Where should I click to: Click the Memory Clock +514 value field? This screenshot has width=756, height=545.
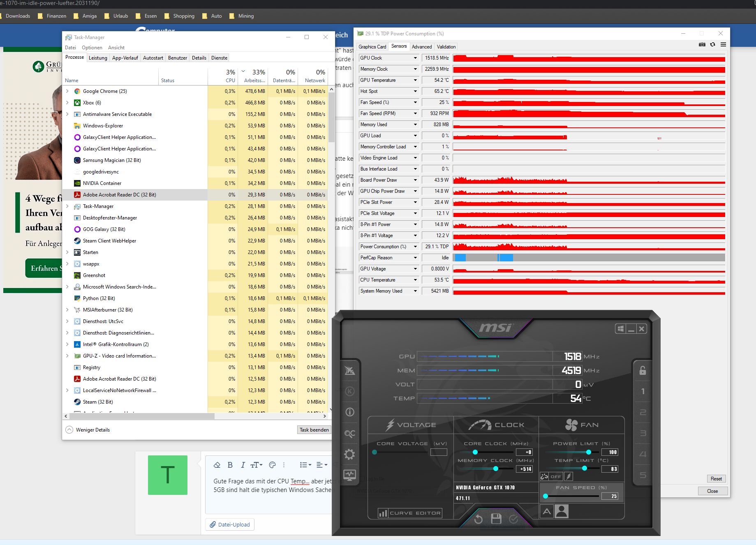click(x=524, y=469)
